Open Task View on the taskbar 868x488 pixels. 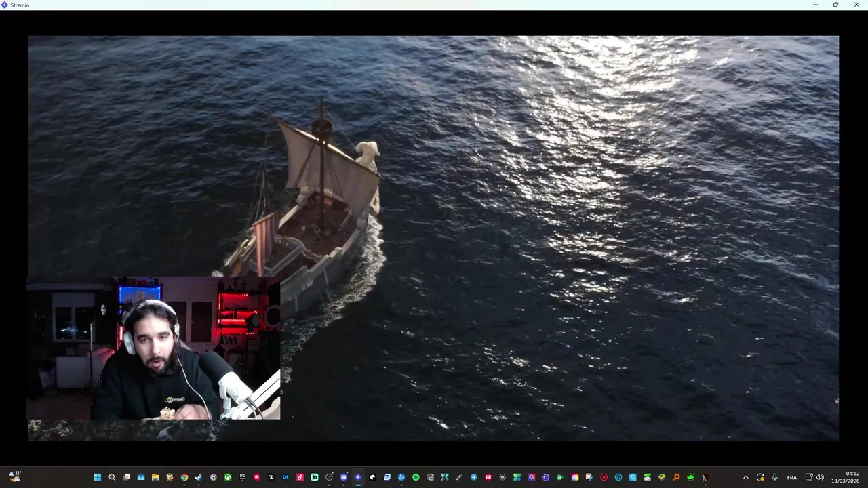pos(126,477)
